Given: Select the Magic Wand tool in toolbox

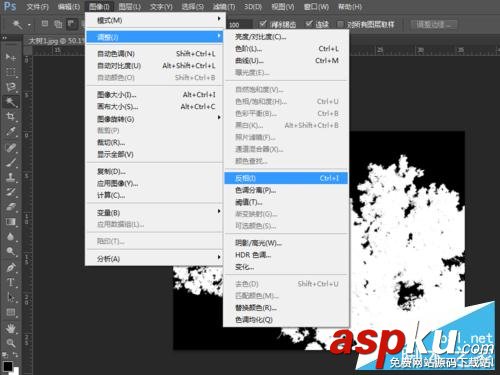Looking at the screenshot, I should click(x=11, y=102).
